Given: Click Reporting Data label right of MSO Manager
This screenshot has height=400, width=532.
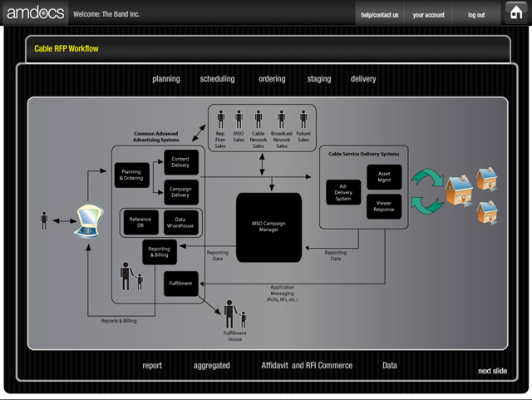Looking at the screenshot, I should click(336, 255).
